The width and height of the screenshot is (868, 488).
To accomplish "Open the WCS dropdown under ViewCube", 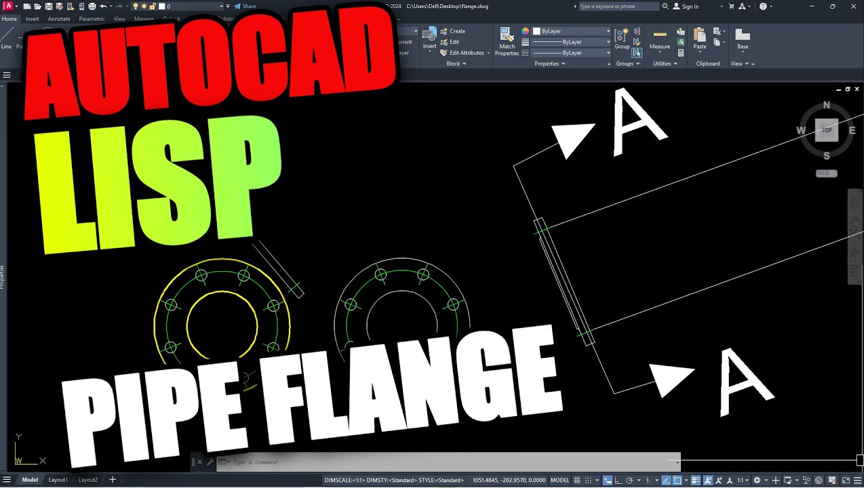I will 826,174.
